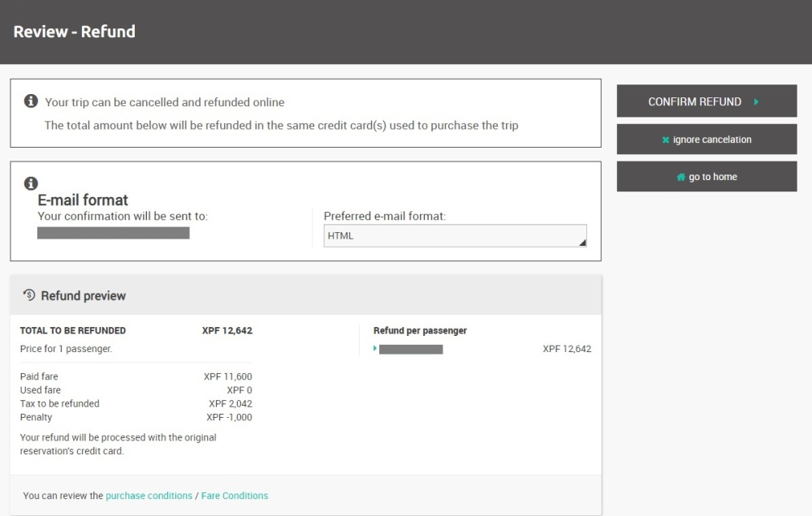Viewport: 812px width, 516px height.
Task: Click the go to home button
Action: click(x=706, y=177)
